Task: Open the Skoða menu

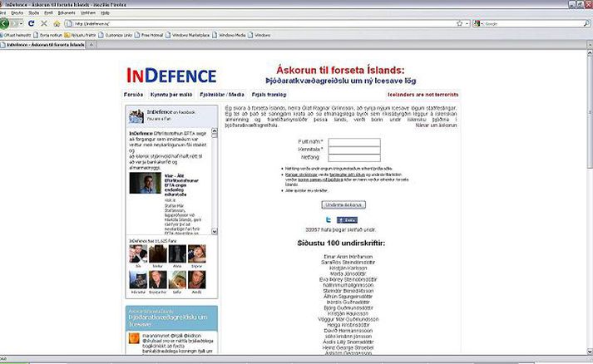Action: pos(33,12)
